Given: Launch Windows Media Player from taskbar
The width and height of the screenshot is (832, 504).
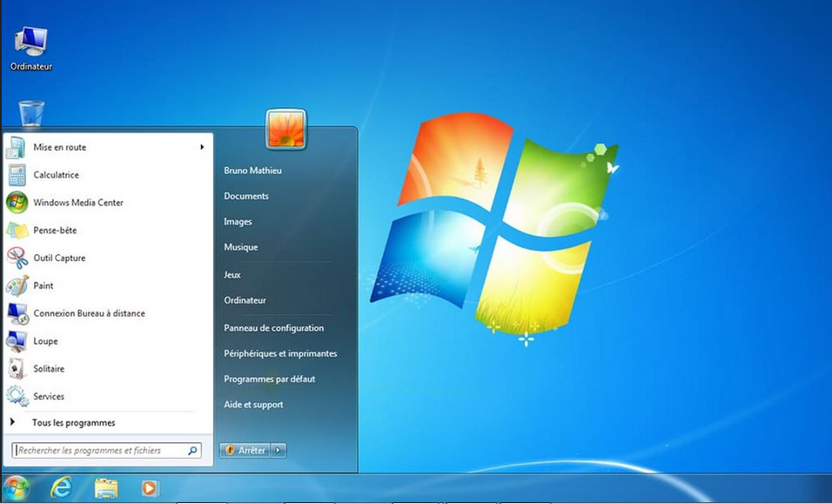Looking at the screenshot, I should point(151,487).
